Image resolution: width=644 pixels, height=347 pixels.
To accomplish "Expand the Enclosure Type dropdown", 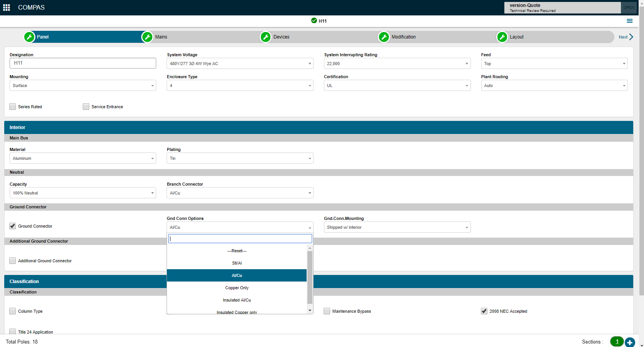I will click(x=240, y=85).
